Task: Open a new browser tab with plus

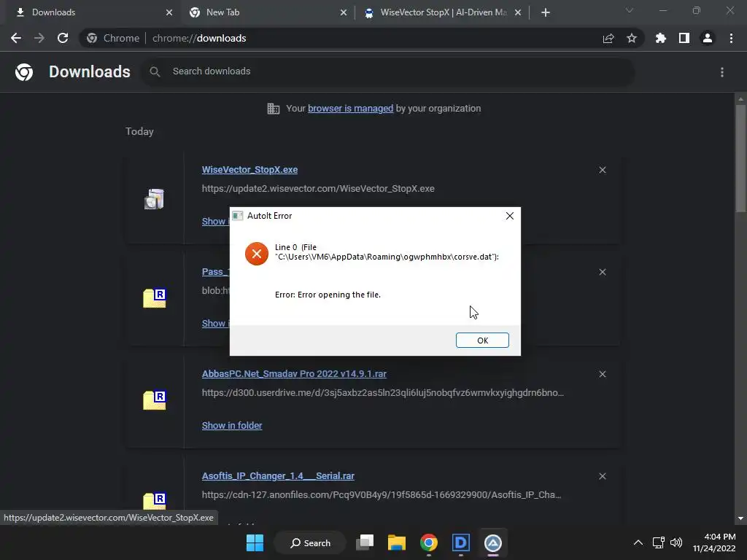Action: pos(546,12)
